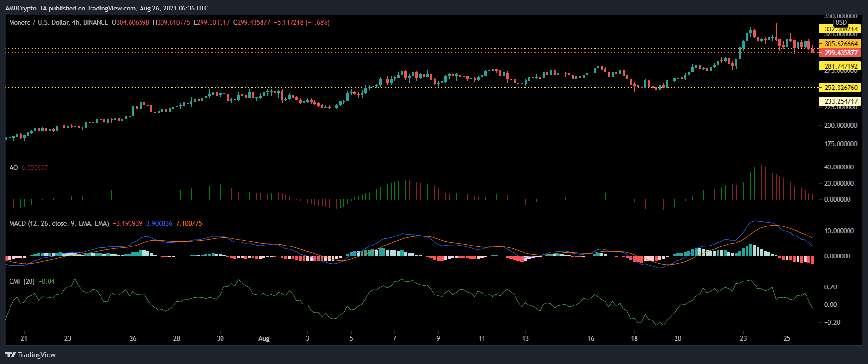Click the Aug label on the time axis
Image resolution: width=868 pixels, height=364 pixels.
[x=263, y=339]
